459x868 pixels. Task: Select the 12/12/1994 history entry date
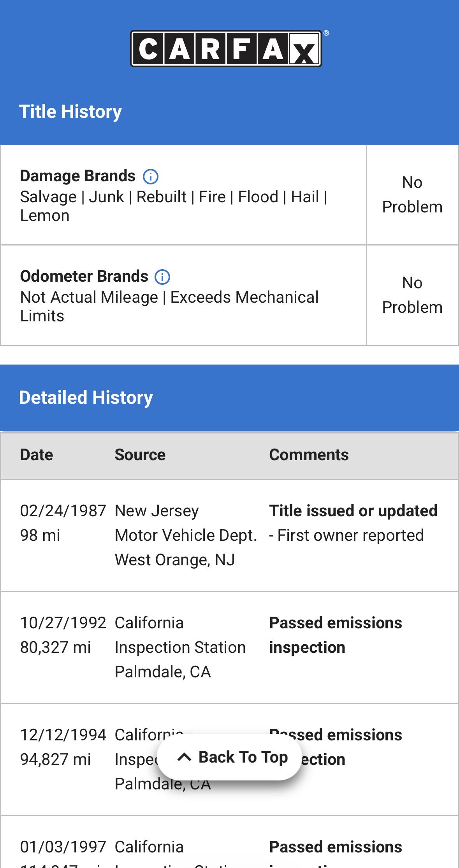[63, 735]
